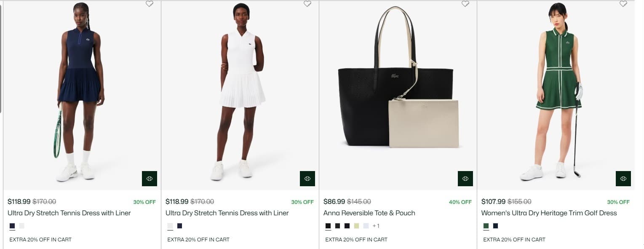
Task: Select green swatch for the golf dress
Action: click(x=486, y=226)
